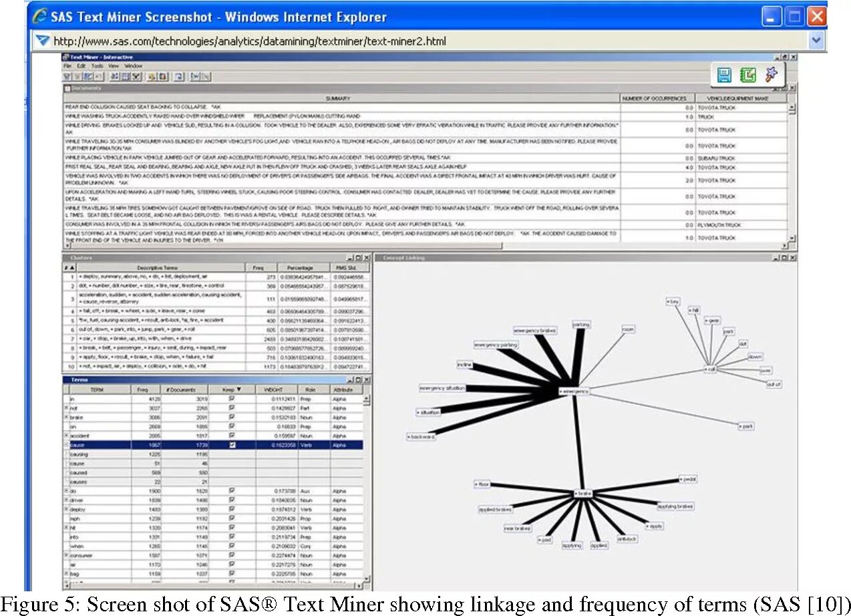Click the Documents panel title icon
Viewport: 851px width, 616px height.
67,88
